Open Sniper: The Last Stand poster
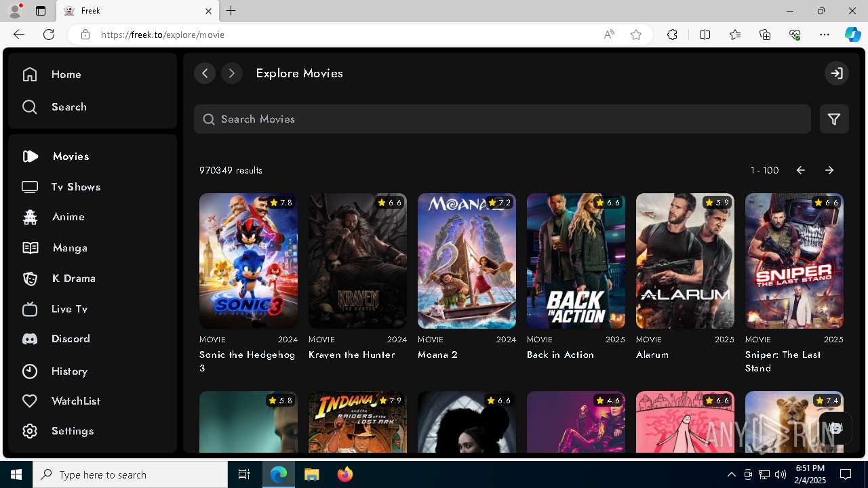868x488 pixels. (794, 261)
